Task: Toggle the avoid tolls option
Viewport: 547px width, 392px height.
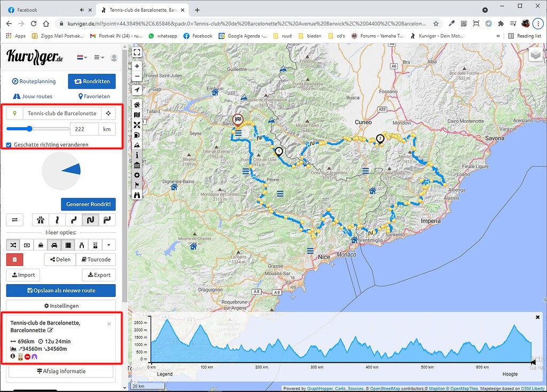Action: pos(27,245)
